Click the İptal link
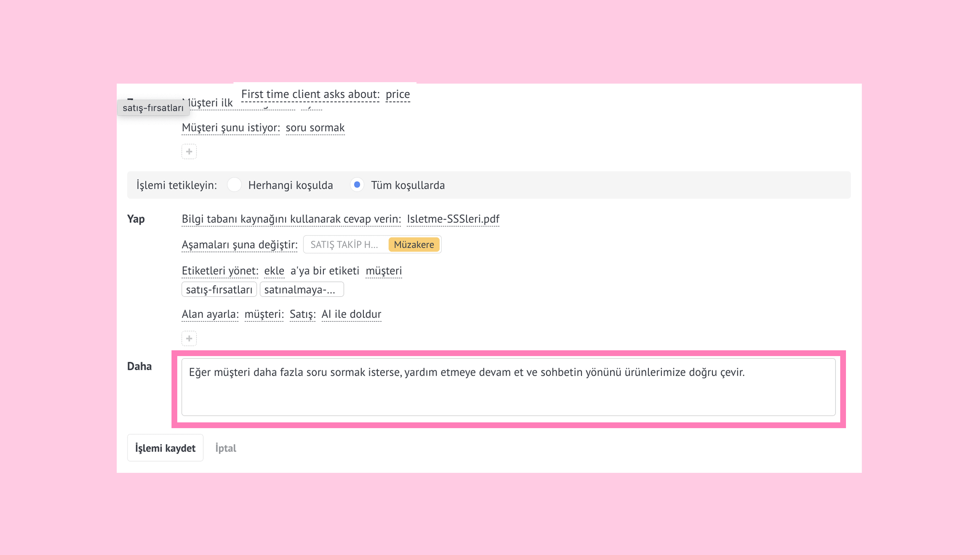This screenshot has height=555, width=980. click(x=226, y=448)
